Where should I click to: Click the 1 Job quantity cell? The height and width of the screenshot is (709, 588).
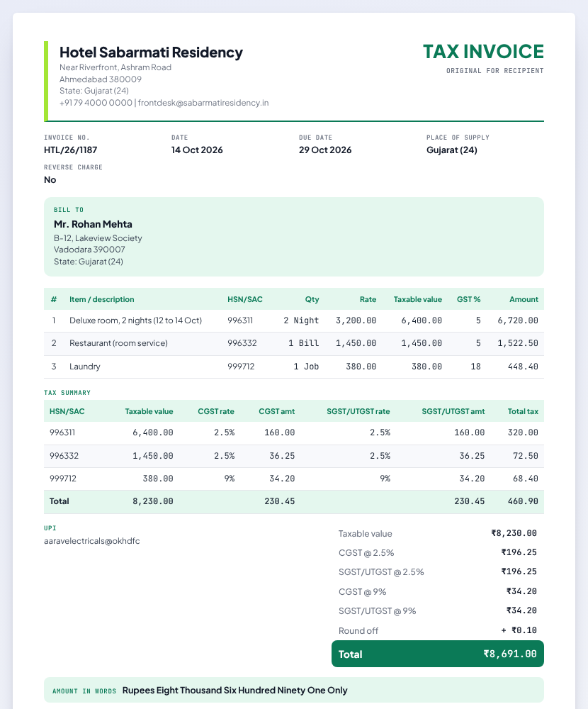[307, 367]
